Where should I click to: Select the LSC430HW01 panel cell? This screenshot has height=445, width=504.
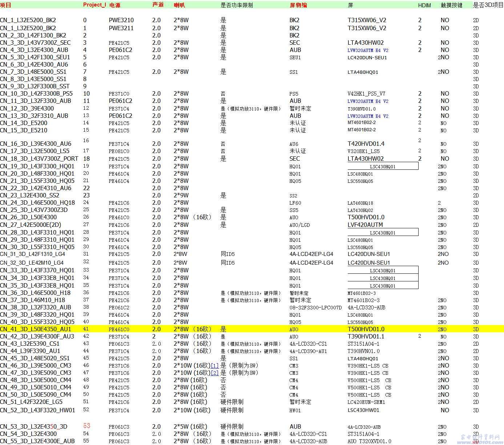pyautogui.click(x=363, y=410)
